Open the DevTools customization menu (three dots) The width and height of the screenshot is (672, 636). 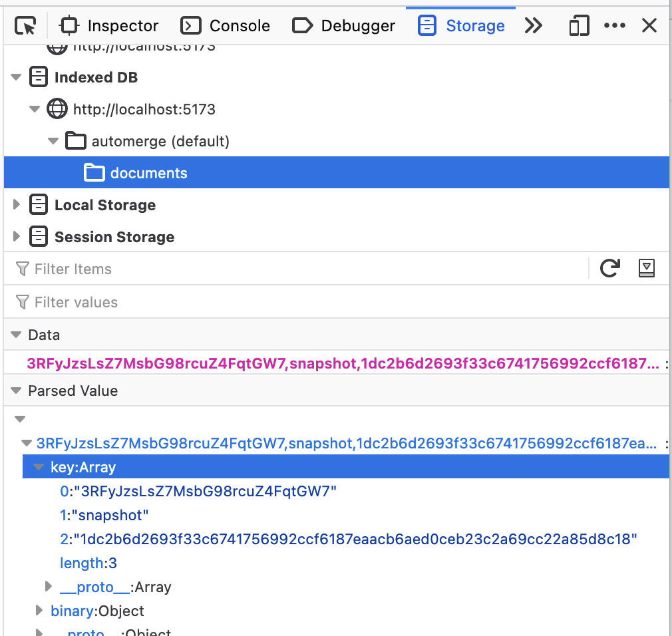click(x=614, y=25)
